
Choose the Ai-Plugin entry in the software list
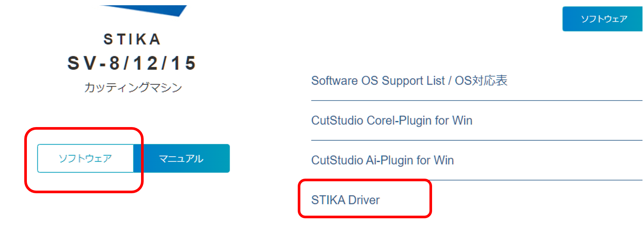pyautogui.click(x=382, y=160)
